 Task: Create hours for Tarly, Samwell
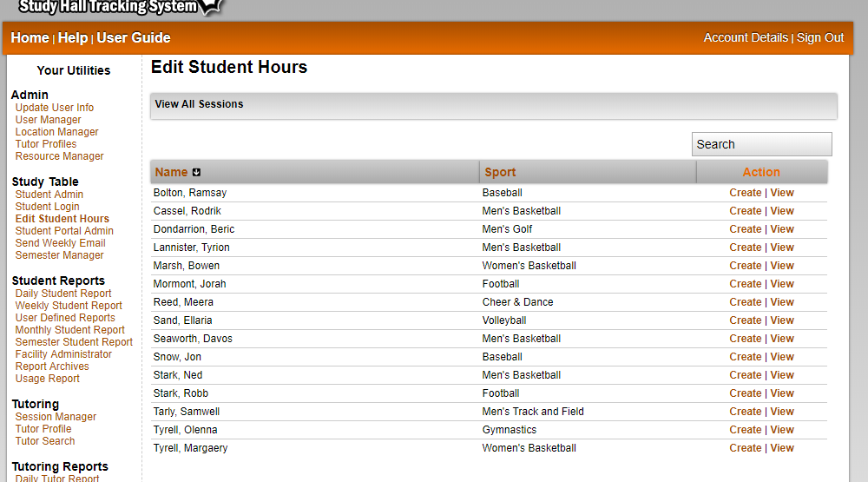coord(745,413)
